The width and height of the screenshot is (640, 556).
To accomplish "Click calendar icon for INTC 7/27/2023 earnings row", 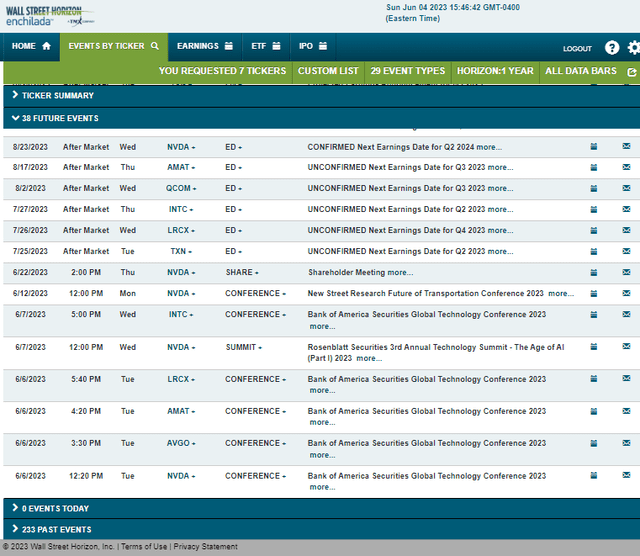I will coord(593,209).
